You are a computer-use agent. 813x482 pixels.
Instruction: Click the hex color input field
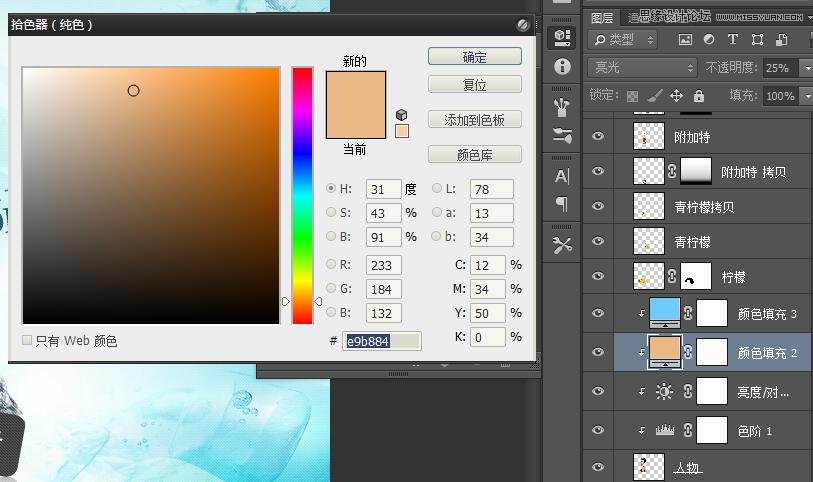pyautogui.click(x=381, y=341)
